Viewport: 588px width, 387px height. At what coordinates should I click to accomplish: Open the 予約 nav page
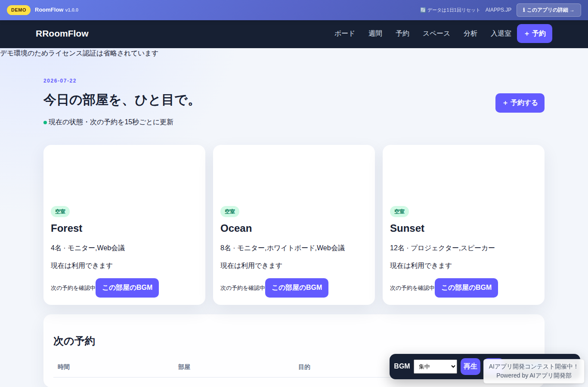tap(402, 34)
